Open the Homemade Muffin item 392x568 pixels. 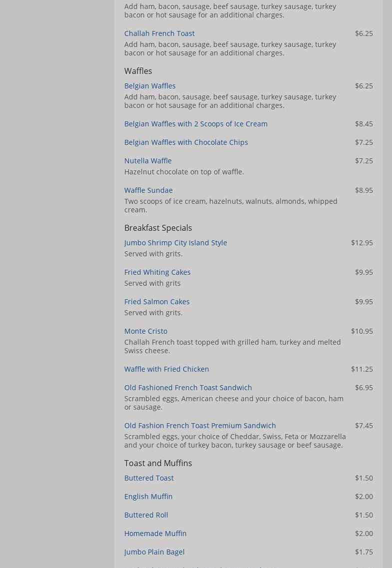pos(155,534)
